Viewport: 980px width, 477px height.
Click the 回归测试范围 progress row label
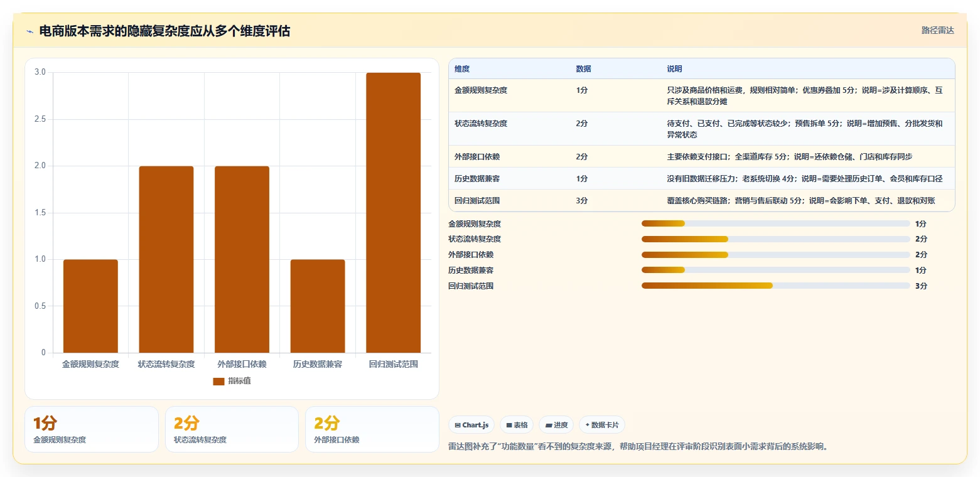coord(471,286)
